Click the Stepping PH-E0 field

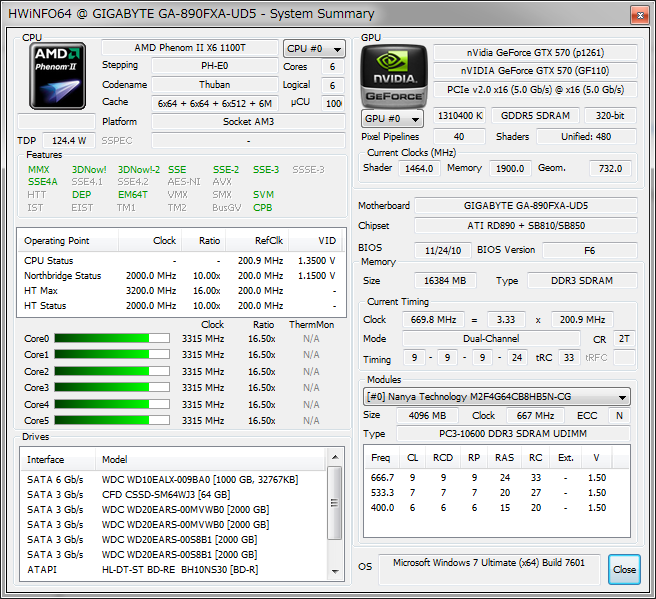pyautogui.click(x=215, y=66)
